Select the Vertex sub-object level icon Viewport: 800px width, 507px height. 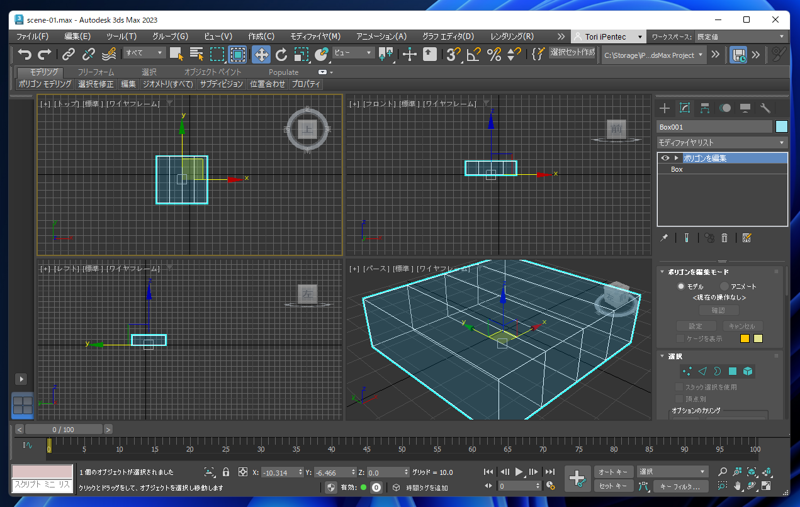tap(687, 371)
